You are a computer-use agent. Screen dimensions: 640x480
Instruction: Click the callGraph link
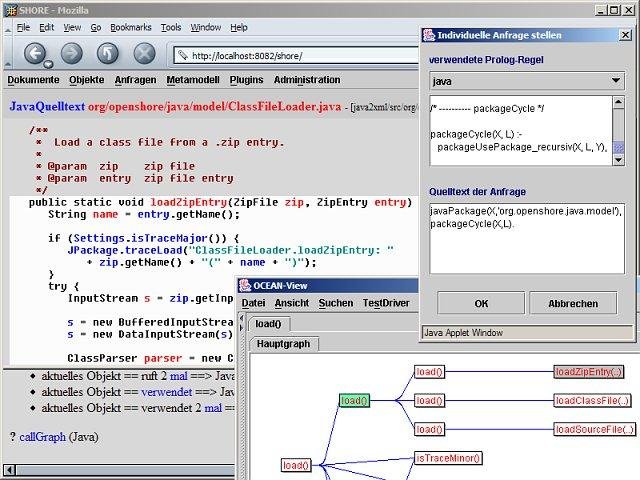tap(42, 437)
